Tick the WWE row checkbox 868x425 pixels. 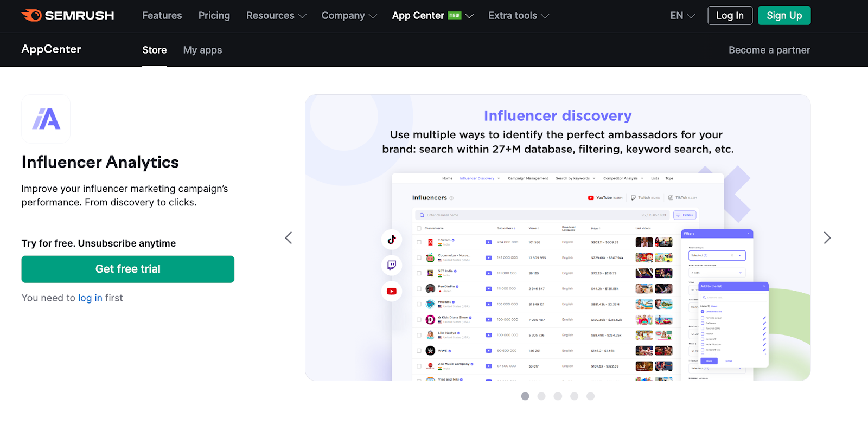coord(419,351)
